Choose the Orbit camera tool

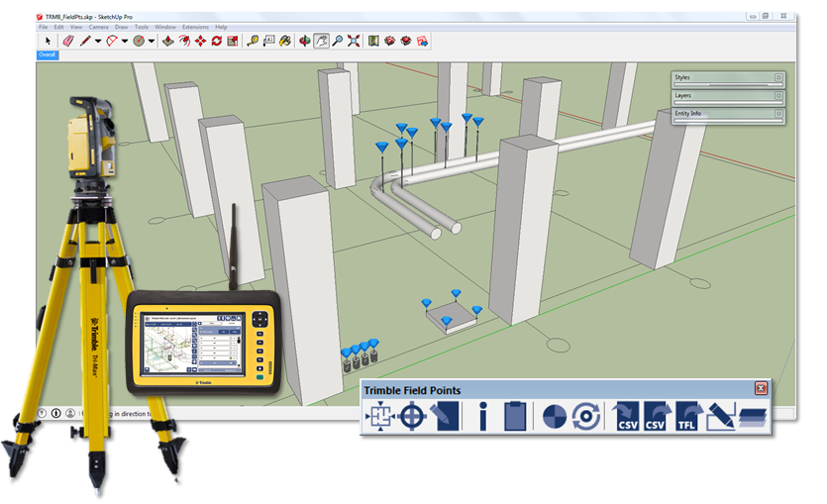pyautogui.click(x=305, y=42)
